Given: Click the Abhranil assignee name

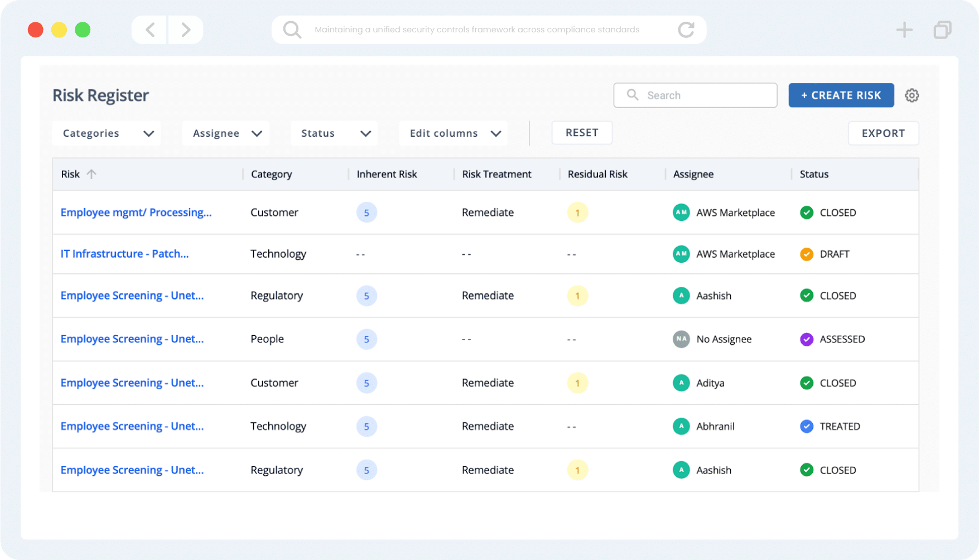Looking at the screenshot, I should 715,426.
